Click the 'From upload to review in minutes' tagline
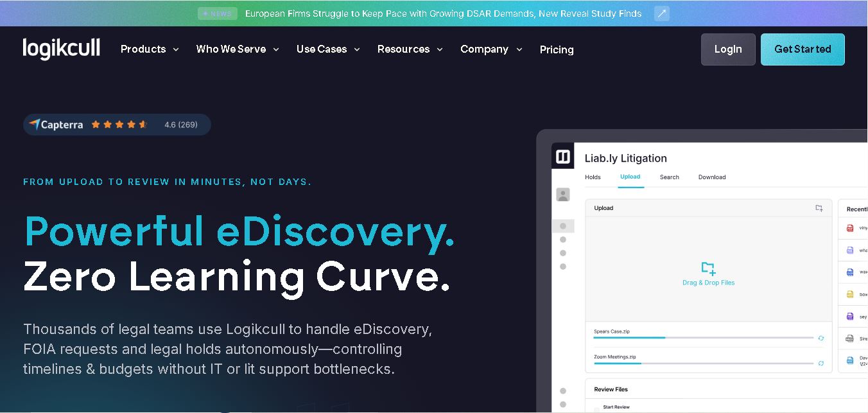 pos(167,182)
